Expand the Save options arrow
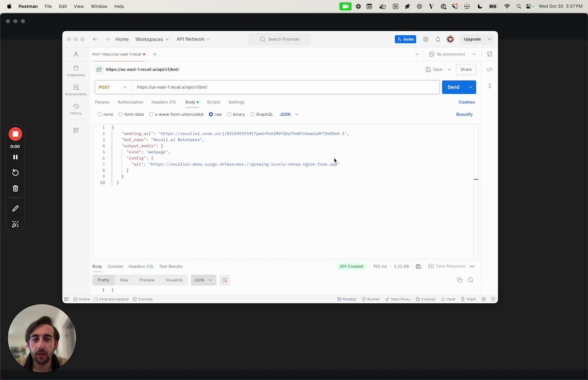588x380 pixels. (449, 69)
